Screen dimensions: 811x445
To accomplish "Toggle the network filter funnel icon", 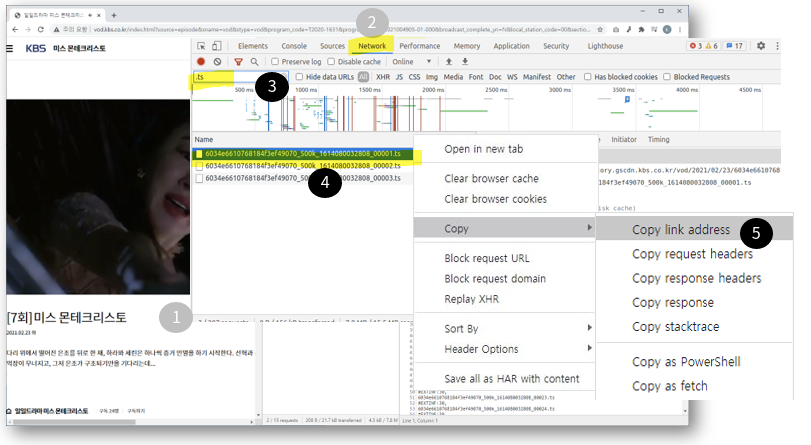I will (238, 62).
